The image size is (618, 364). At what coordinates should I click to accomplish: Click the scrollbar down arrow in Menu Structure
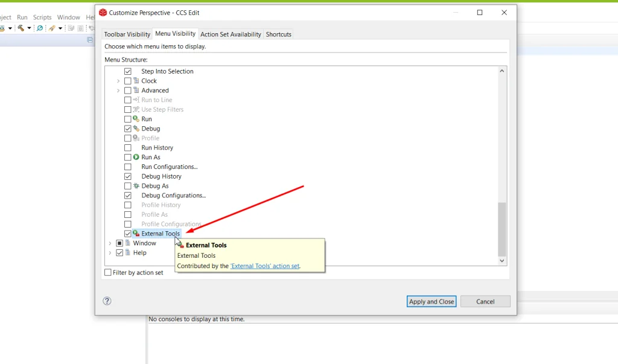click(x=502, y=261)
